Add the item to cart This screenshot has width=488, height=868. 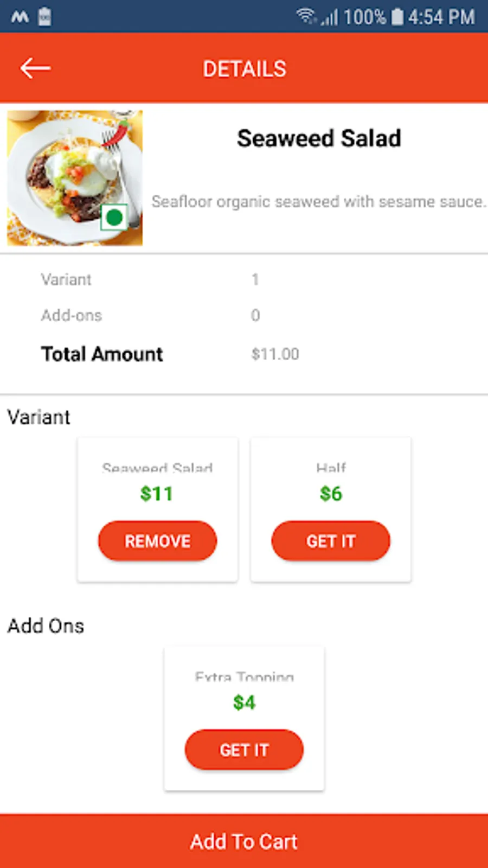(x=244, y=841)
